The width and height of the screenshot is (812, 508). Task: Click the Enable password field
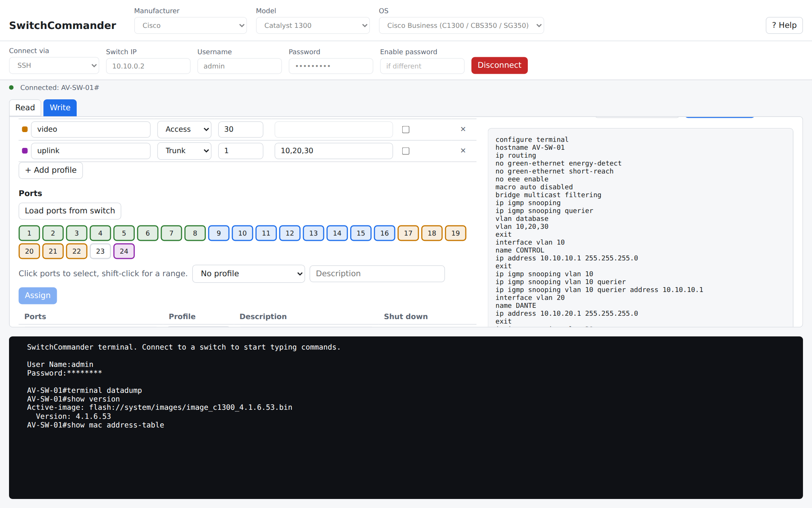point(422,66)
